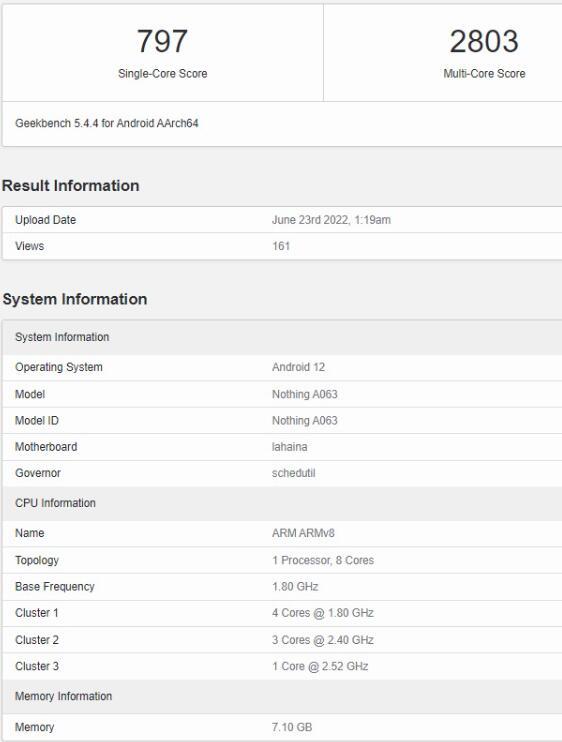Click the System Information table header row
Screen dimensions: 562x742
282,337
